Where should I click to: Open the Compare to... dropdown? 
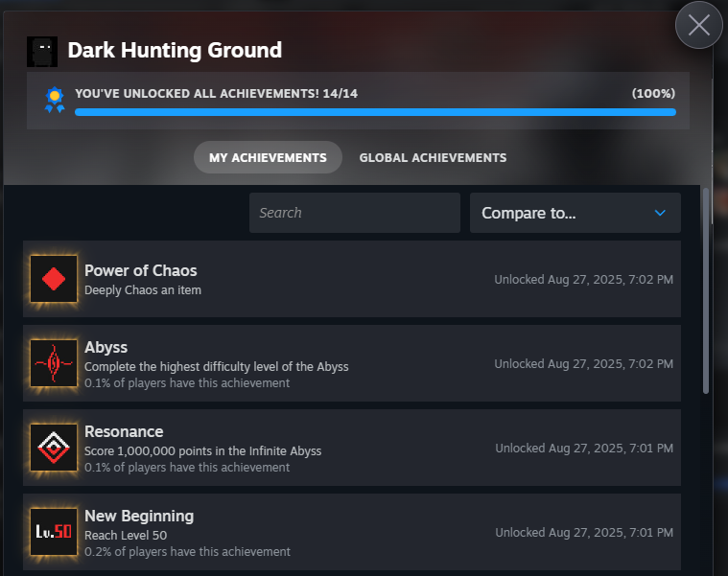pos(575,213)
